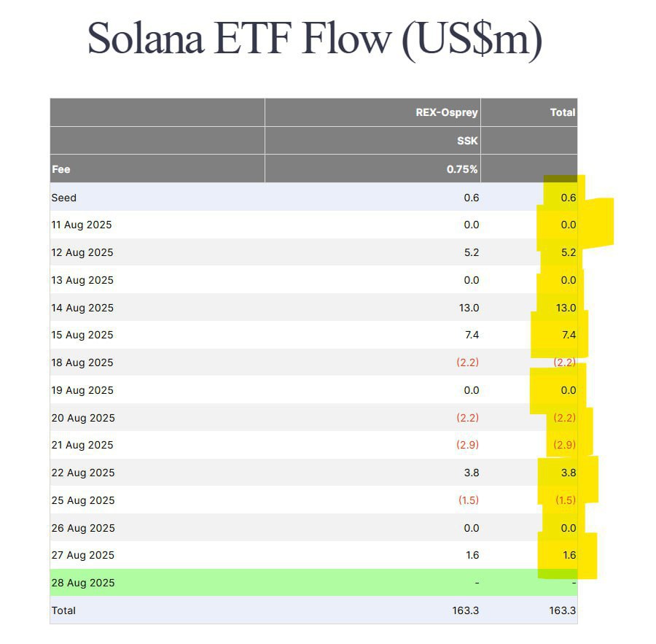Select REX-Osprey outflow for 18 Aug 2025
Screen dimensions: 656x644
pyautogui.click(x=468, y=362)
